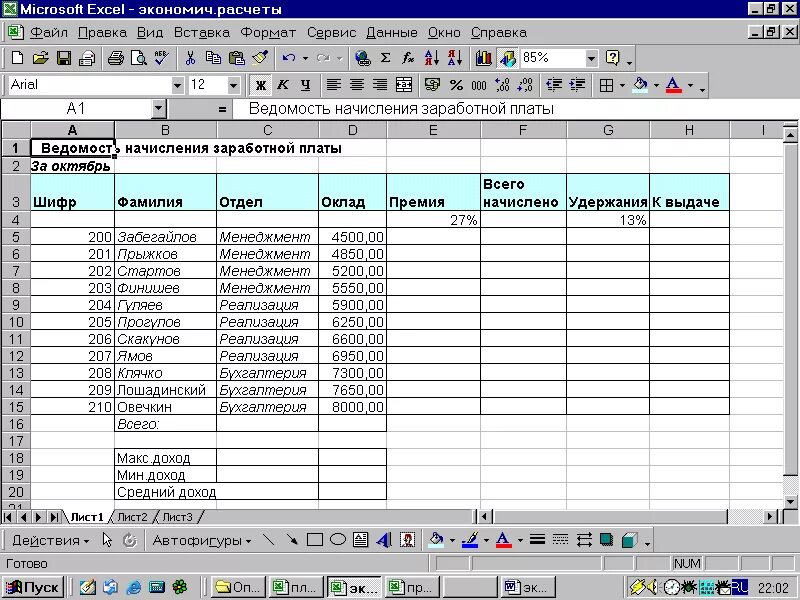Apply currency style icon
The image size is (800, 600).
432,85
